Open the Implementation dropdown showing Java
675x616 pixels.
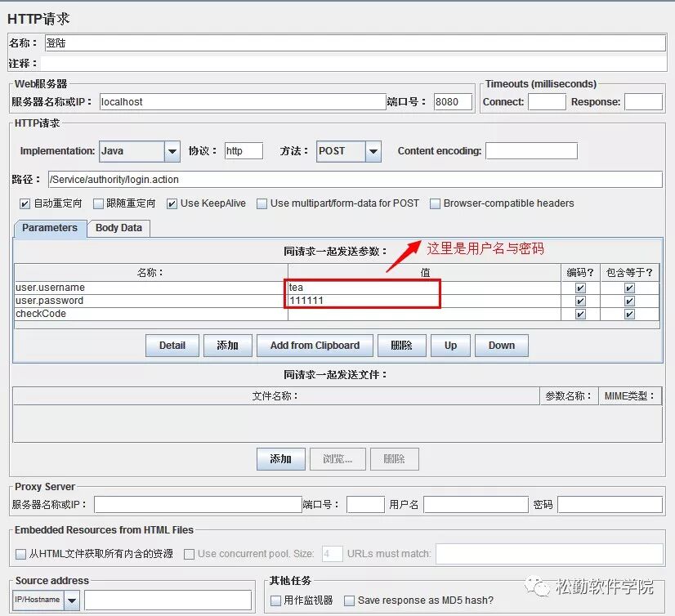pos(140,151)
